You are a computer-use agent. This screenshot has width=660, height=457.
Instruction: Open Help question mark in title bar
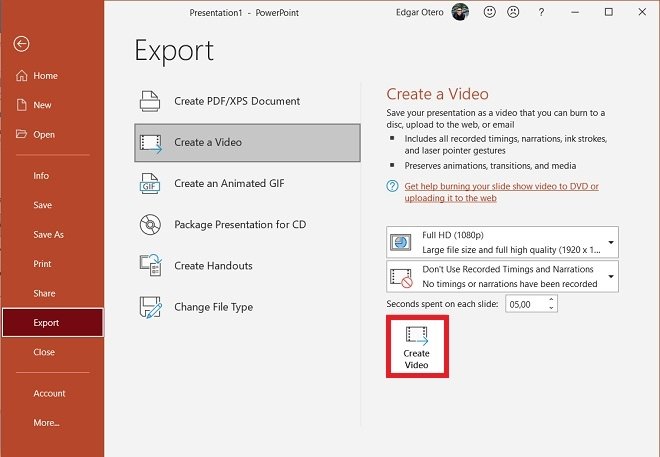tap(541, 12)
